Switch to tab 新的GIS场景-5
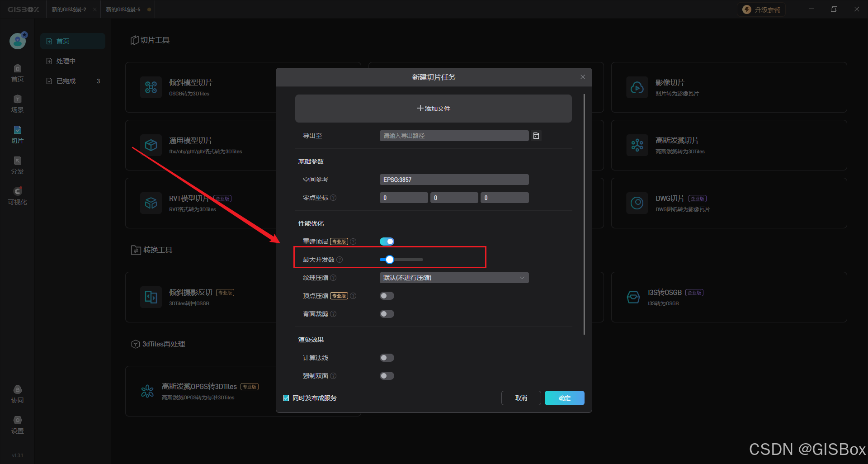Screen dimensions: 868x464 123,9
